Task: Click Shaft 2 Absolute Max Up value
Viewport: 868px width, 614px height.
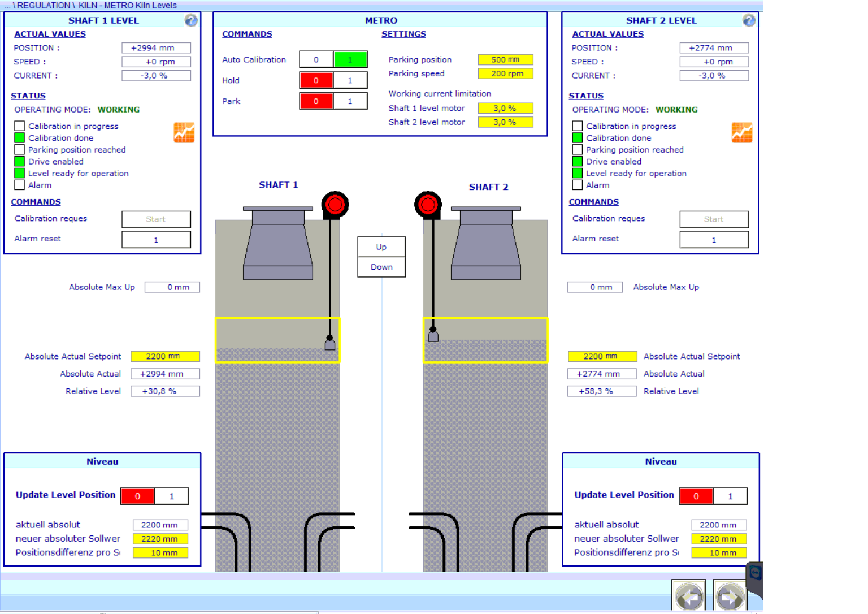Action: point(595,287)
